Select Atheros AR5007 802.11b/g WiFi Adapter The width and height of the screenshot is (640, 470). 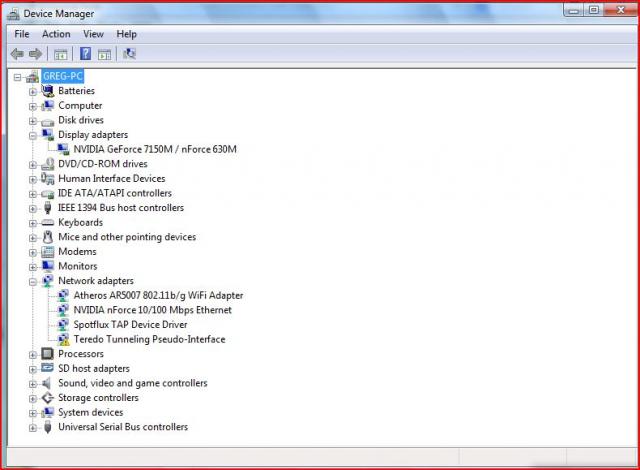(158, 296)
